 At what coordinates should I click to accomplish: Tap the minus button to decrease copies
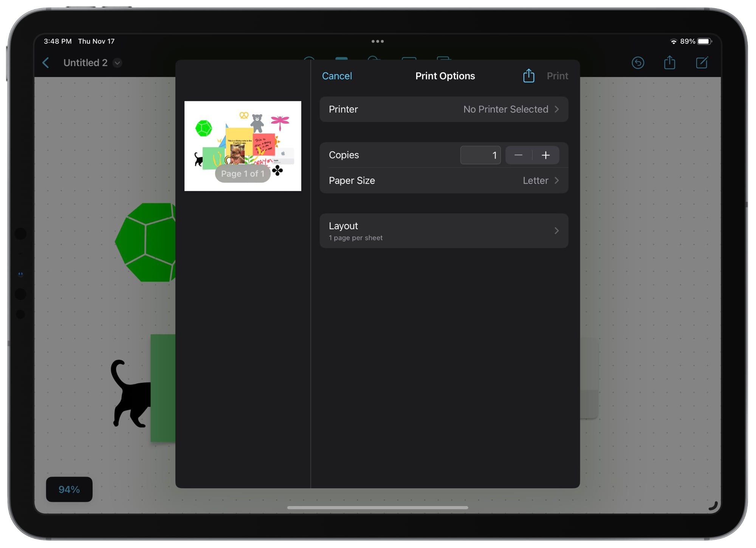(519, 154)
